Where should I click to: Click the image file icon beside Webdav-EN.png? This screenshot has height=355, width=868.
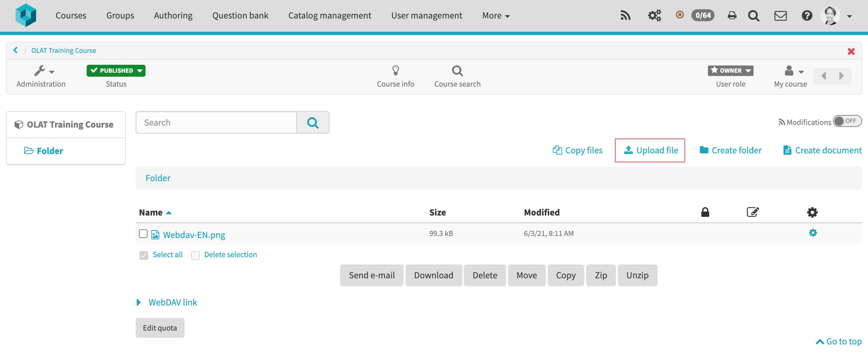tap(155, 235)
